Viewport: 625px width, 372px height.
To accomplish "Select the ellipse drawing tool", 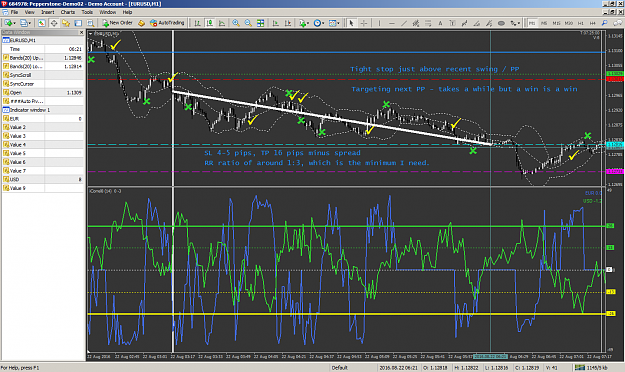I will coord(501,23).
